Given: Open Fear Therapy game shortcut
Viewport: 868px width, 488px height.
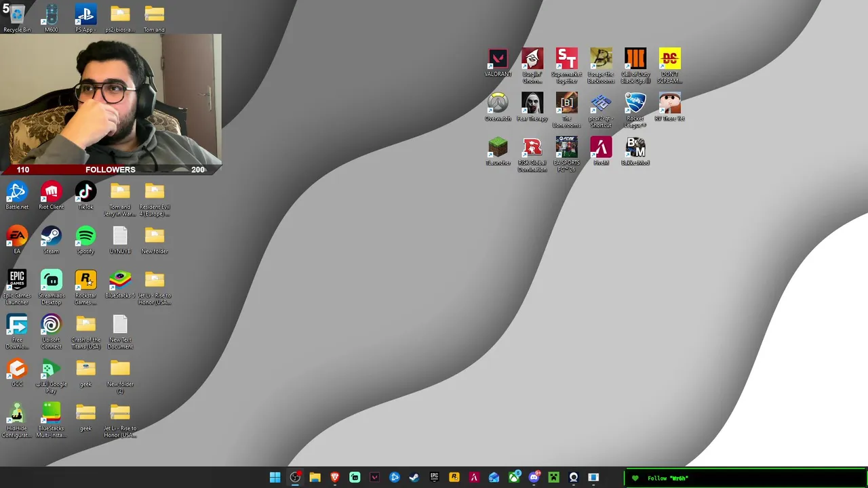Looking at the screenshot, I should click(x=532, y=107).
